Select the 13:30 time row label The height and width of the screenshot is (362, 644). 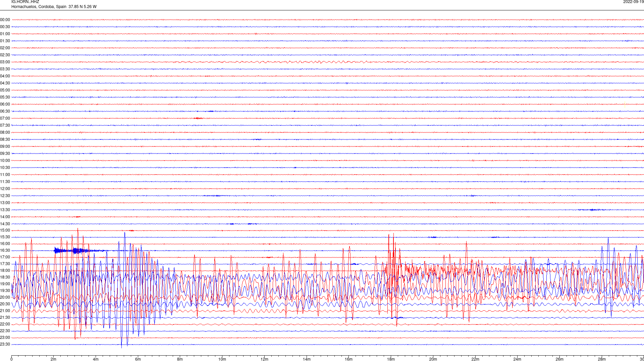coord(5,210)
